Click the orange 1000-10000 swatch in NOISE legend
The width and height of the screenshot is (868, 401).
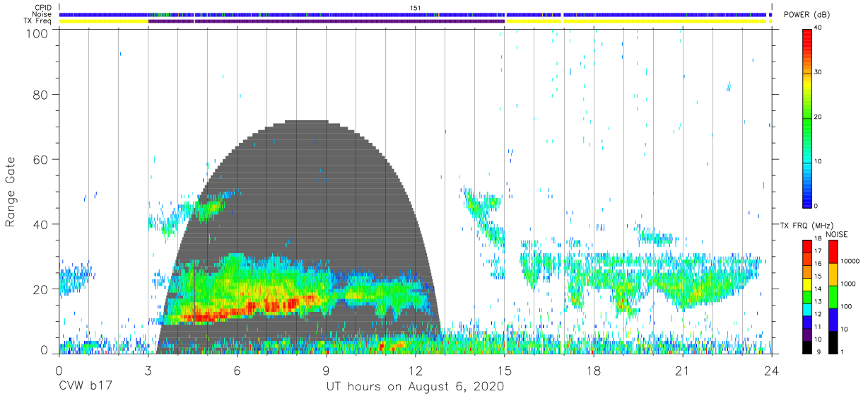click(x=832, y=274)
